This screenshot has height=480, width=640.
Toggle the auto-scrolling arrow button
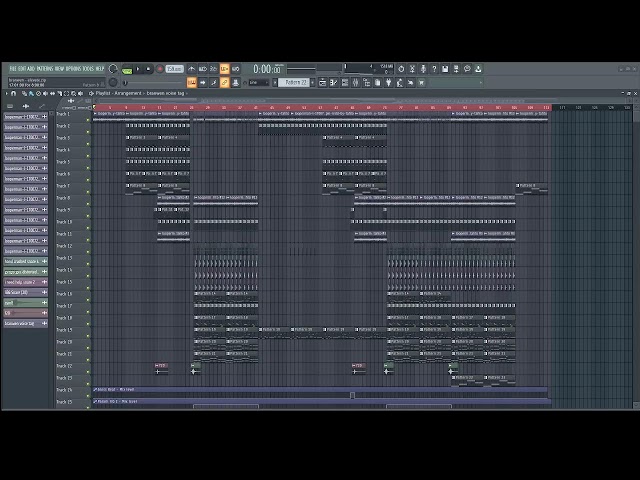(x=203, y=83)
